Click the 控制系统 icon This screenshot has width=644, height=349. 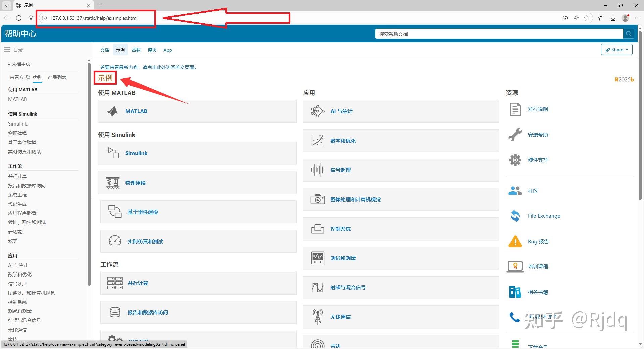point(317,229)
